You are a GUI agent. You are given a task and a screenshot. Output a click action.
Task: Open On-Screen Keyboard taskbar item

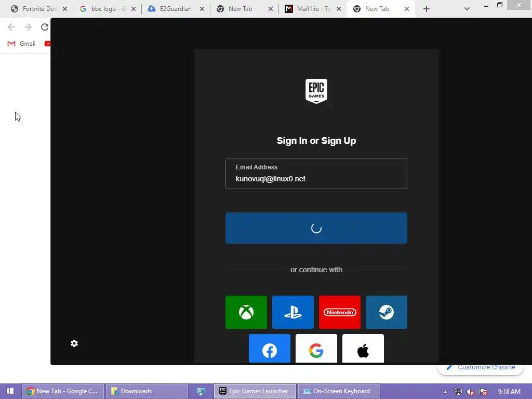(x=339, y=391)
